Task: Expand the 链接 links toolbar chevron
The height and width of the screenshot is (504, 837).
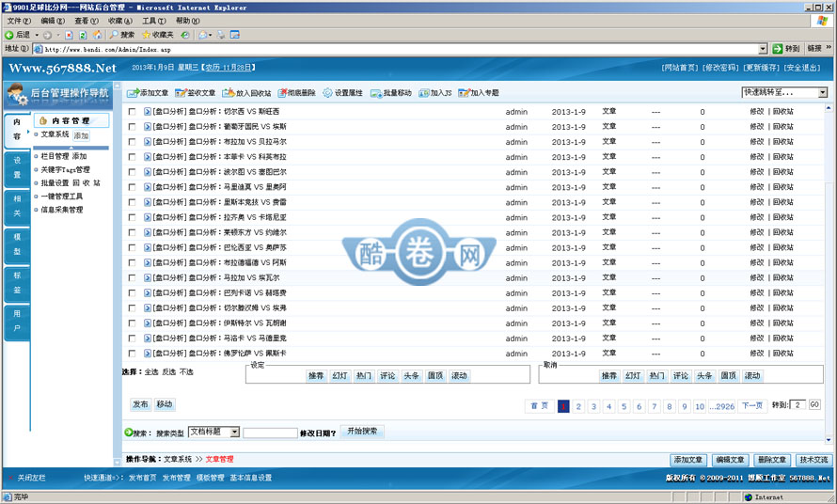Action: pos(829,48)
